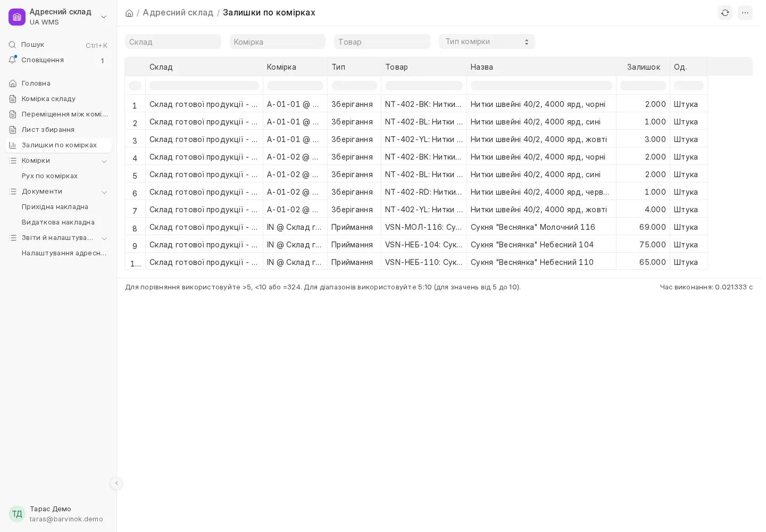Click the Залишки по комірках chart icon
This screenshot has width=766, height=532.
(13, 145)
